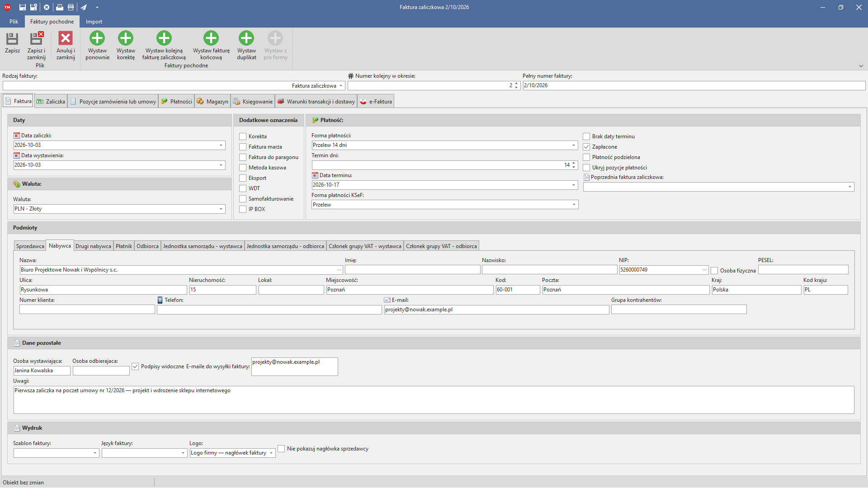The width and height of the screenshot is (868, 488).
Task: Click Wystaw ponownie green plus icon
Action: (97, 38)
